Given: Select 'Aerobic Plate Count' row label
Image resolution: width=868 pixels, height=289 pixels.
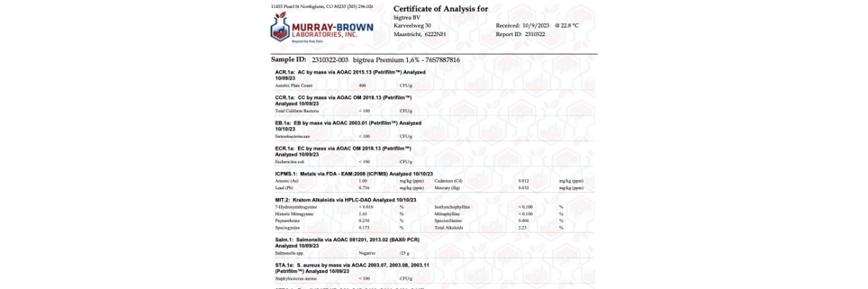Looking at the screenshot, I should (294, 85).
